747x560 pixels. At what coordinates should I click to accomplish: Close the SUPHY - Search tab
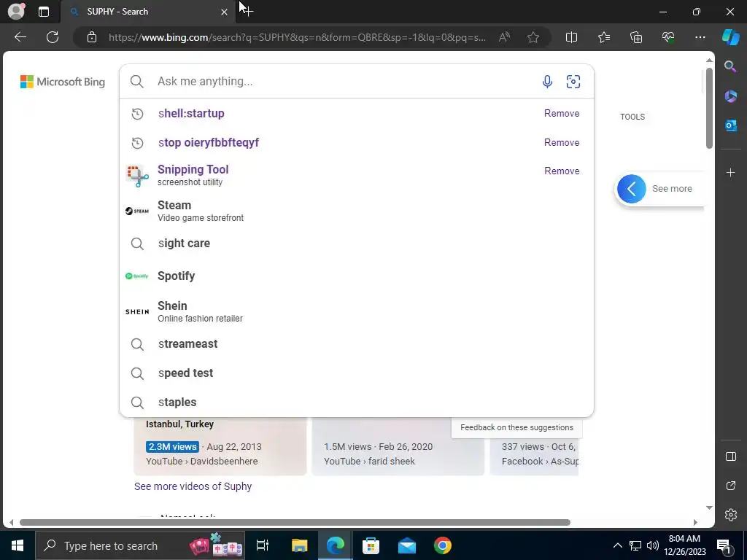coord(224,12)
